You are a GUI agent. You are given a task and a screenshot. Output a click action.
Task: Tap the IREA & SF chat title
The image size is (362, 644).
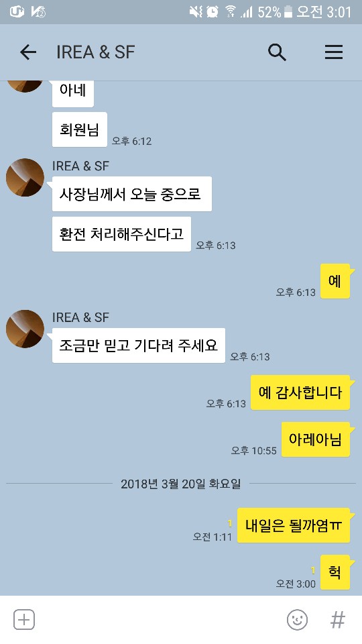click(96, 52)
